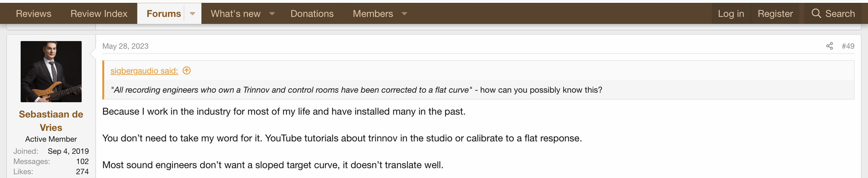
Task: Click the share icon on post #49
Action: [829, 46]
